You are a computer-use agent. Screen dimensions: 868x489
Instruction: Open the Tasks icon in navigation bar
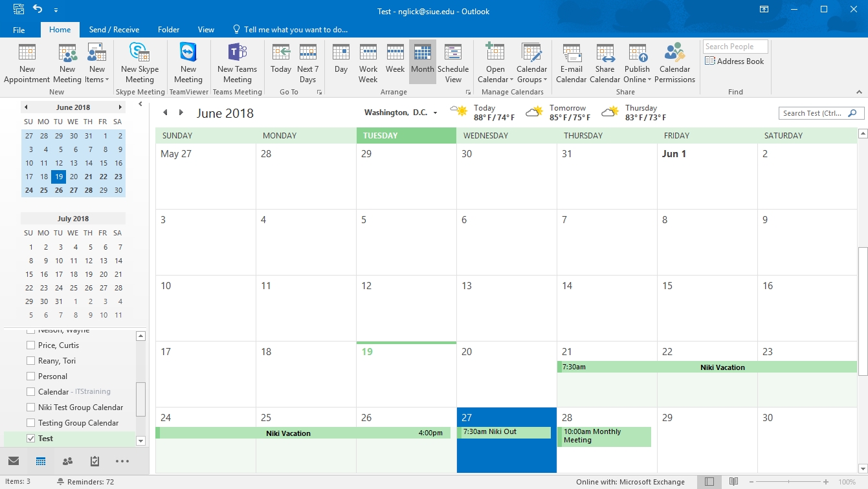[x=95, y=461]
